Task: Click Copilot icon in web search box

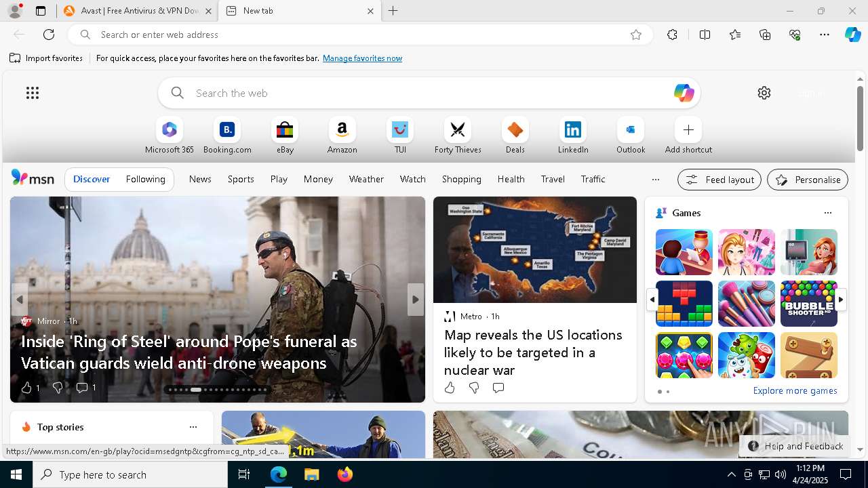Action: pyautogui.click(x=684, y=93)
